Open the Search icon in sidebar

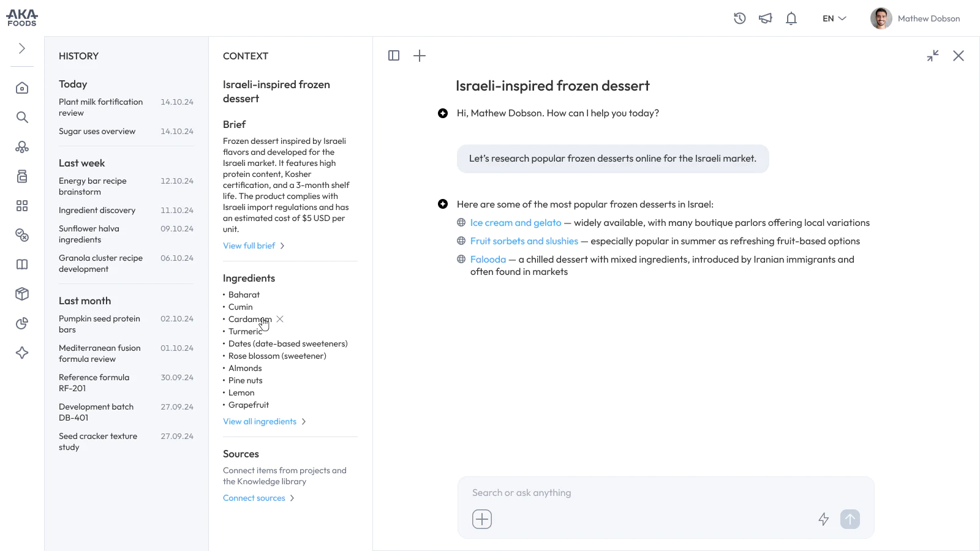[x=22, y=118]
